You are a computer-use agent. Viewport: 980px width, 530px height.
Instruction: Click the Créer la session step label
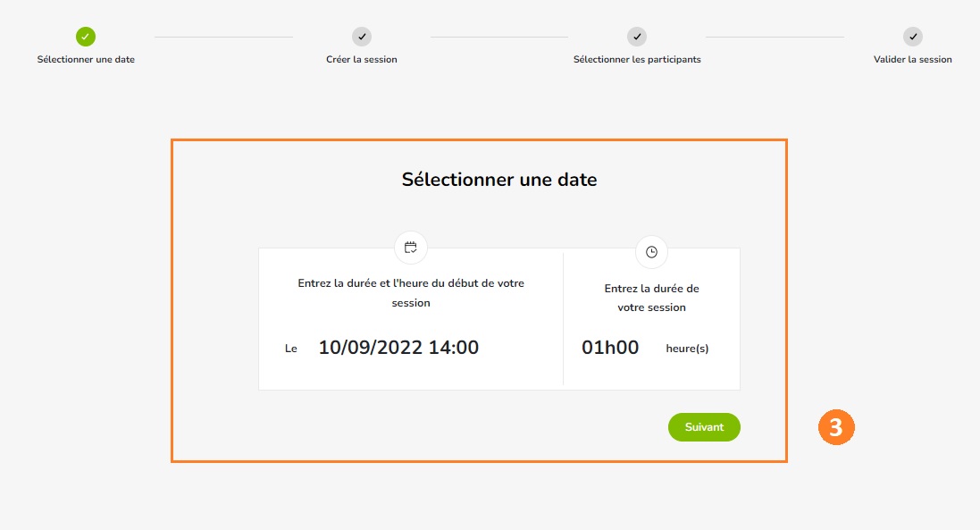point(361,59)
